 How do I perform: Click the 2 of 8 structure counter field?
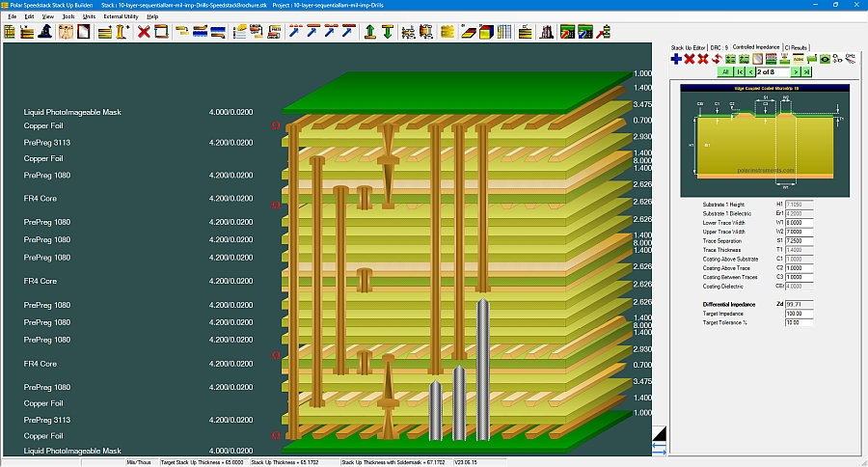pos(773,72)
